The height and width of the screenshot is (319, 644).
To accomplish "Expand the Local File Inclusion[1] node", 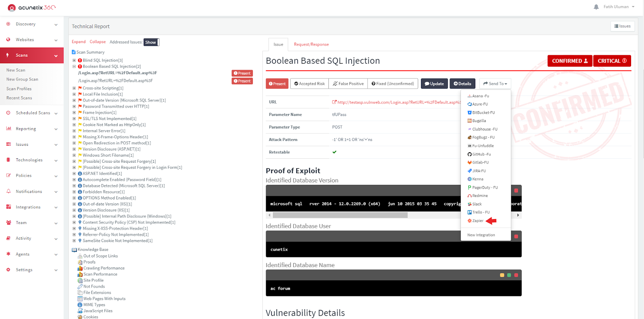I will [x=74, y=94].
